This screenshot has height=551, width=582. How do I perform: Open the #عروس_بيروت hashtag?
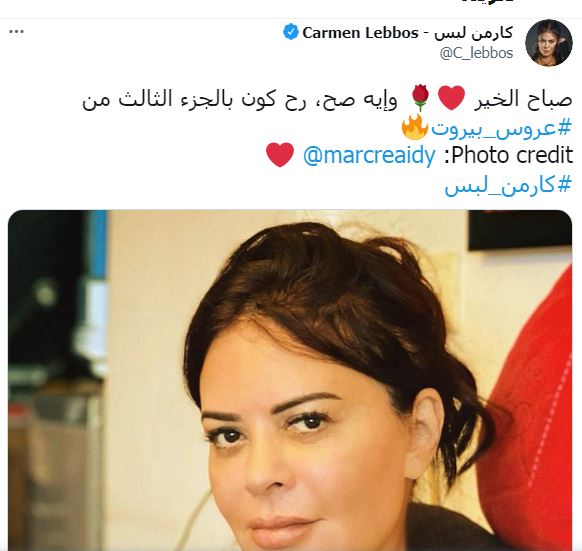click(x=501, y=128)
